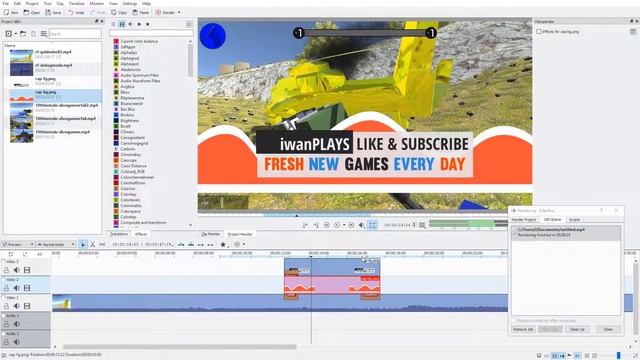The width and height of the screenshot is (640, 360).
Task: Select the Brightness effect in the list
Action: point(130,121)
